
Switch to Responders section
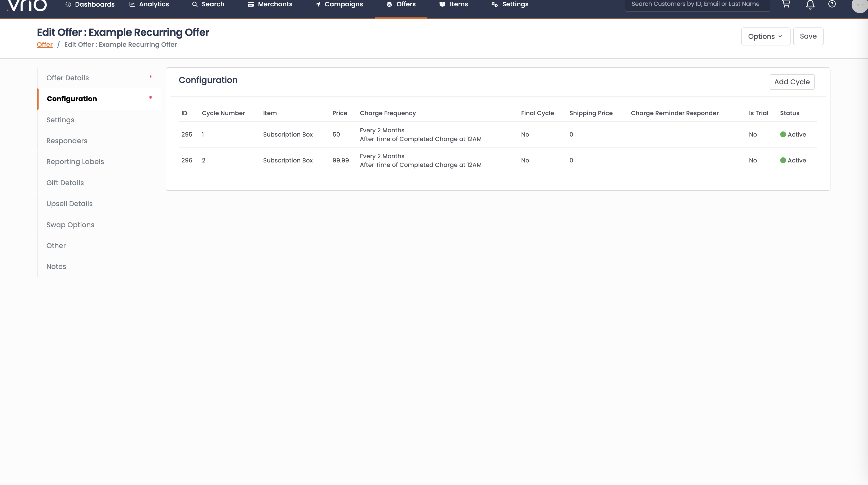pos(99,141)
